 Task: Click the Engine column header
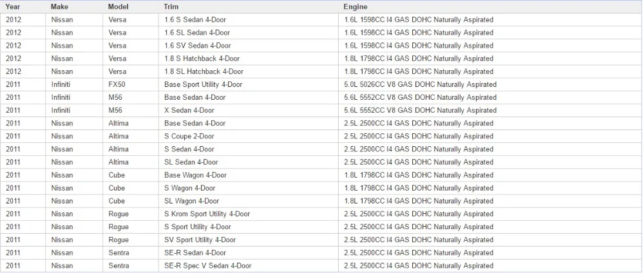(490, 6)
